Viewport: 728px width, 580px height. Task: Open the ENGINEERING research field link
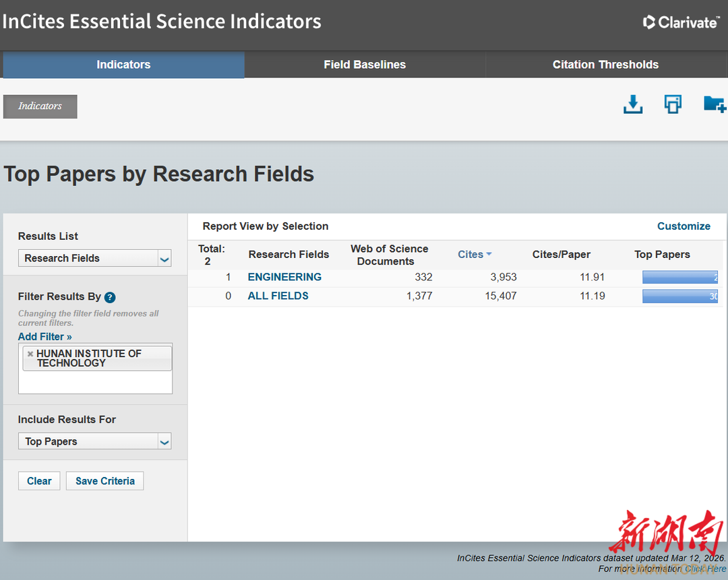[284, 277]
